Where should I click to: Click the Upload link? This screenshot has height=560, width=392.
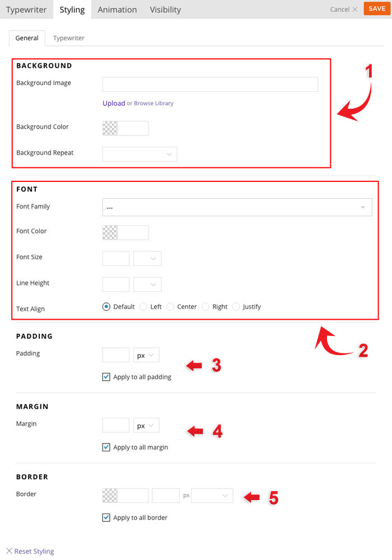pos(114,103)
